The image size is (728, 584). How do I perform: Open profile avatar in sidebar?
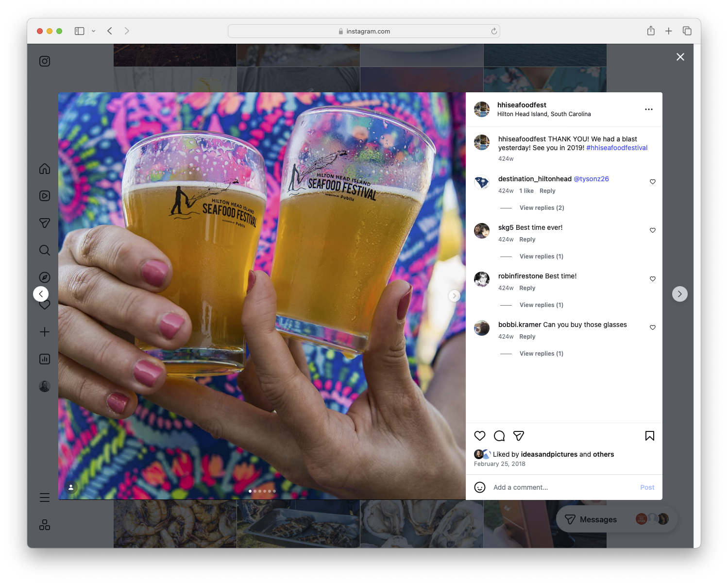click(45, 386)
